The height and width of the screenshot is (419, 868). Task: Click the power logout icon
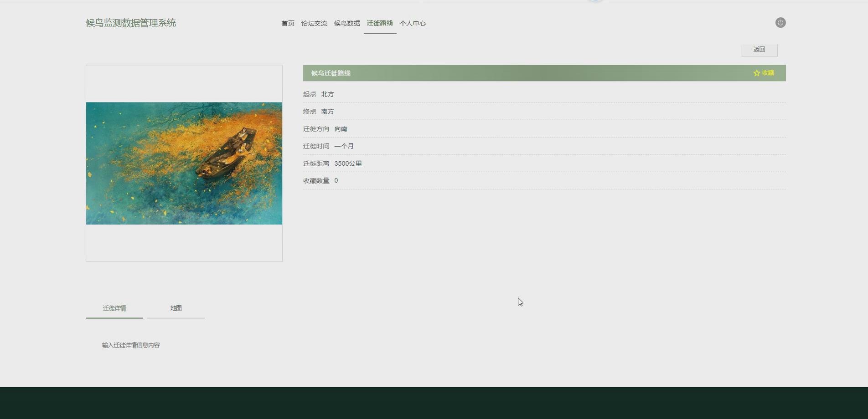pos(780,23)
